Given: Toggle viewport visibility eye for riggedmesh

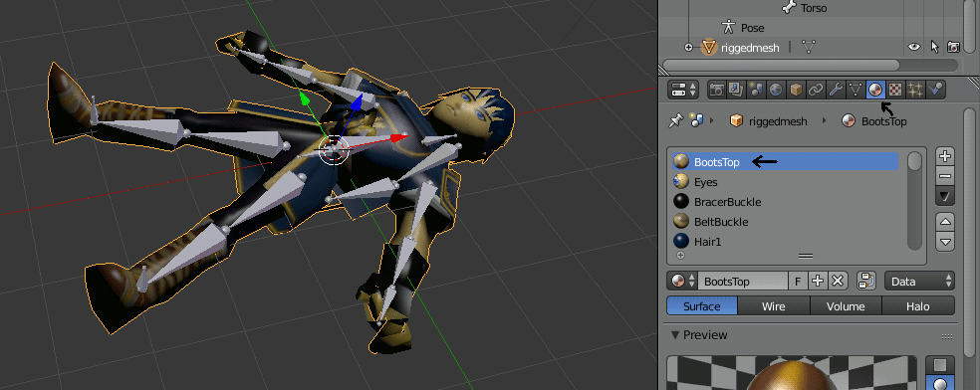Looking at the screenshot, I should (914, 47).
